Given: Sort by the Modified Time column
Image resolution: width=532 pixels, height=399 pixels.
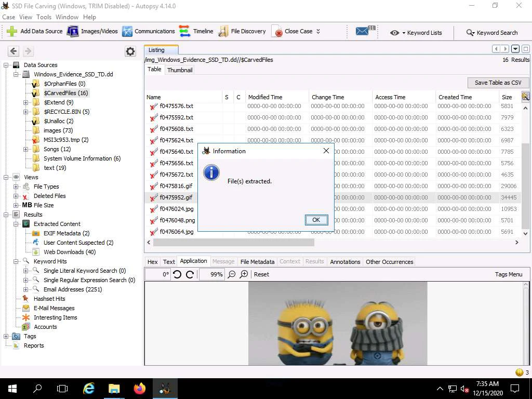Looking at the screenshot, I should 276,97.
